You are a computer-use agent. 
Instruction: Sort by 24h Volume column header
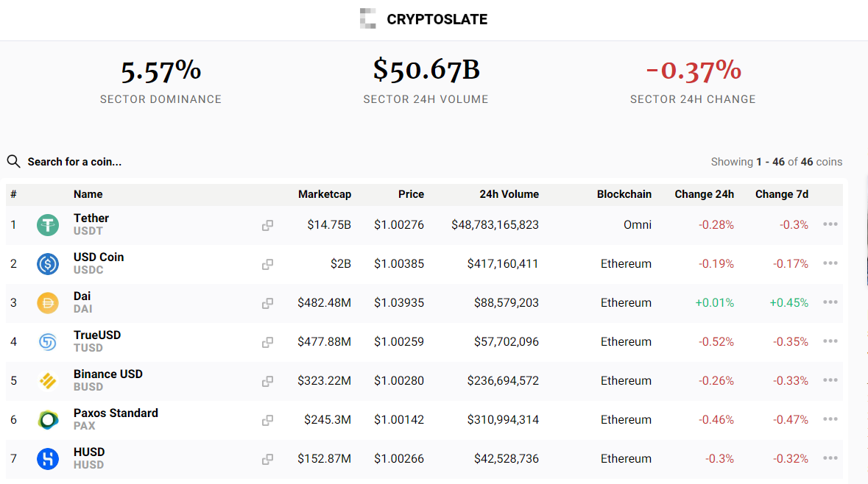(x=509, y=194)
